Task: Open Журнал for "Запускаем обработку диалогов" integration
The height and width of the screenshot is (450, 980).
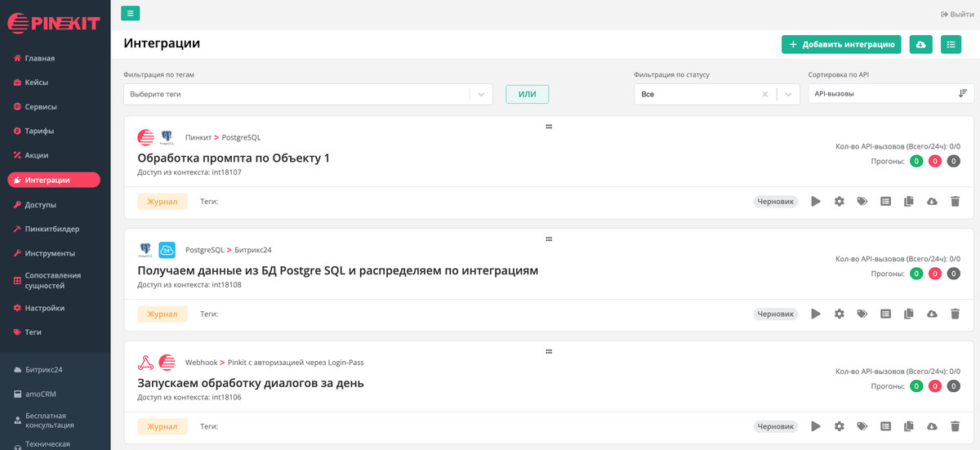Action: 162,426
